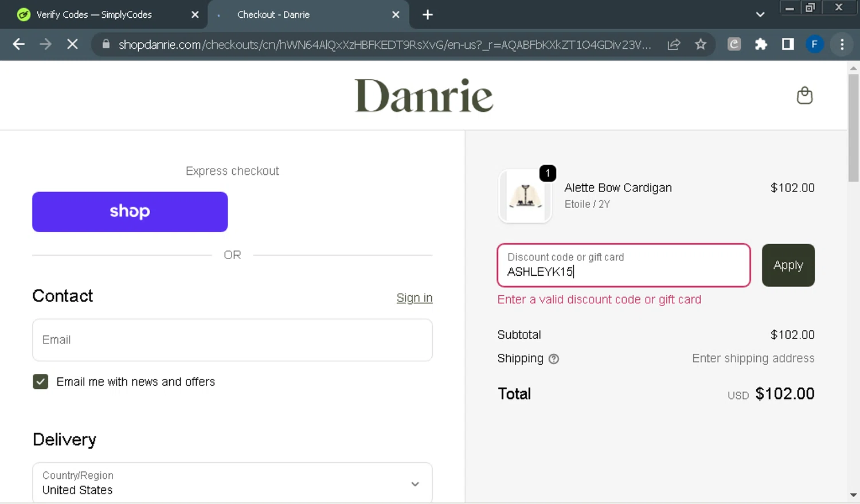Click the share page icon in address bar
This screenshot has width=860, height=504.
(674, 44)
